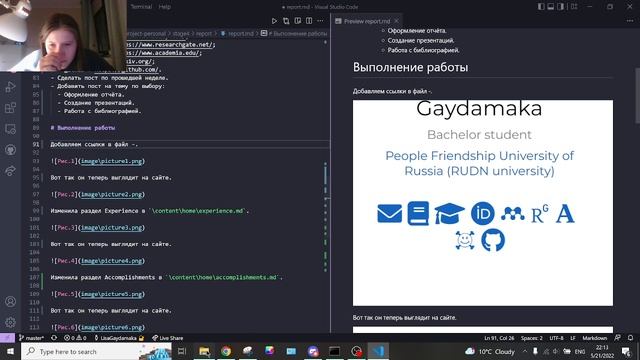Follow the image\picture3.png link

click(111, 228)
